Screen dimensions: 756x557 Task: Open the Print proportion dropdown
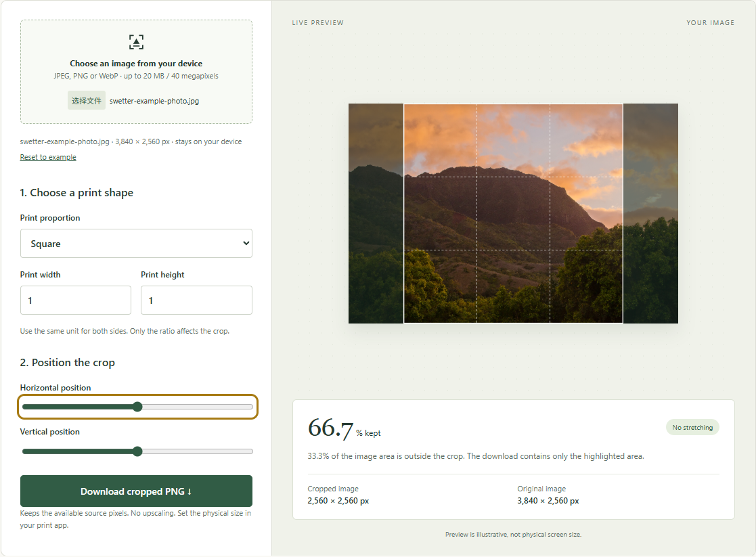136,244
